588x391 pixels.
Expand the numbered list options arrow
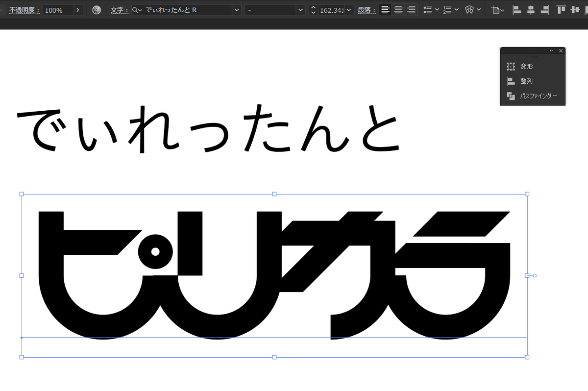click(456, 10)
